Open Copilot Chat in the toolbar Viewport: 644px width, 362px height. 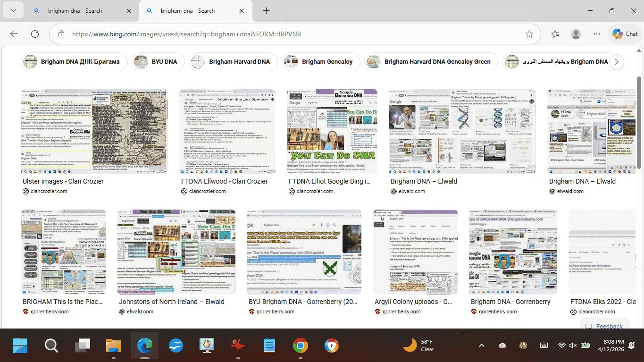click(625, 34)
